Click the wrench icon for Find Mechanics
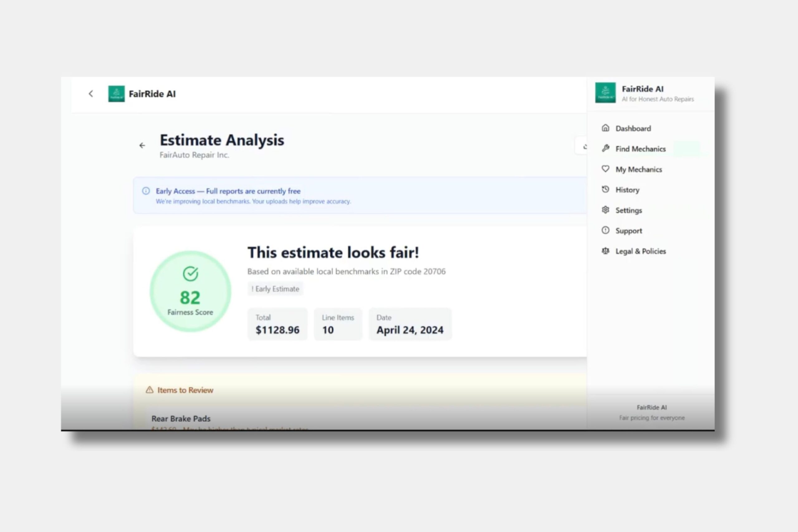The width and height of the screenshot is (798, 532). (605, 149)
